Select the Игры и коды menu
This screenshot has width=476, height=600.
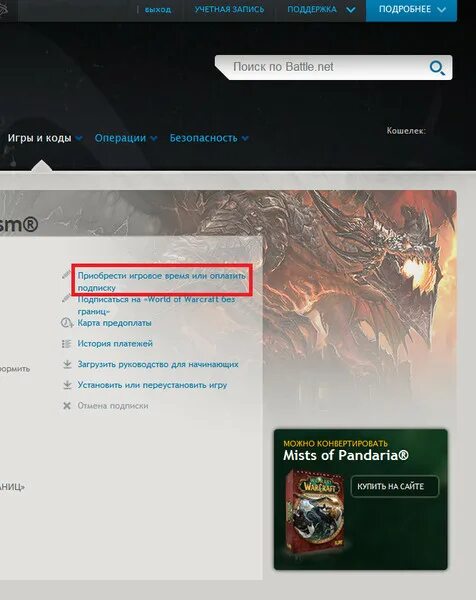(x=39, y=138)
